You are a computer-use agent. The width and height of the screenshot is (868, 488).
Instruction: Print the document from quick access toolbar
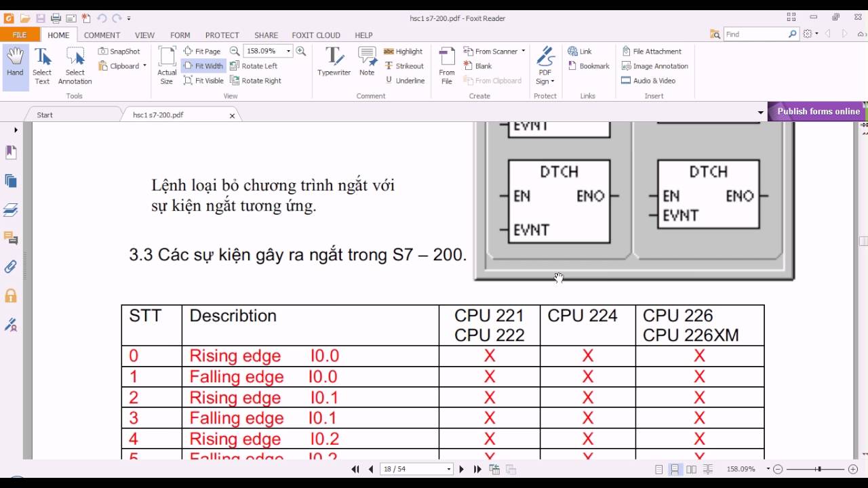(x=56, y=18)
